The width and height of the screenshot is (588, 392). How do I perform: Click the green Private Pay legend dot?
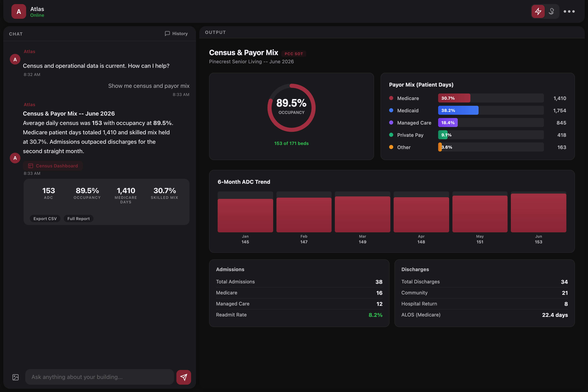coord(391,135)
